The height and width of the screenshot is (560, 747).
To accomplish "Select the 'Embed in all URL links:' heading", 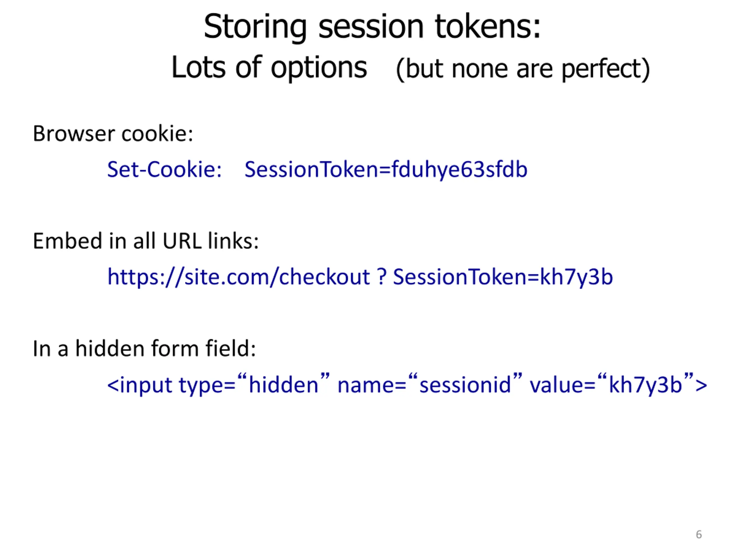I will click(x=146, y=241).
